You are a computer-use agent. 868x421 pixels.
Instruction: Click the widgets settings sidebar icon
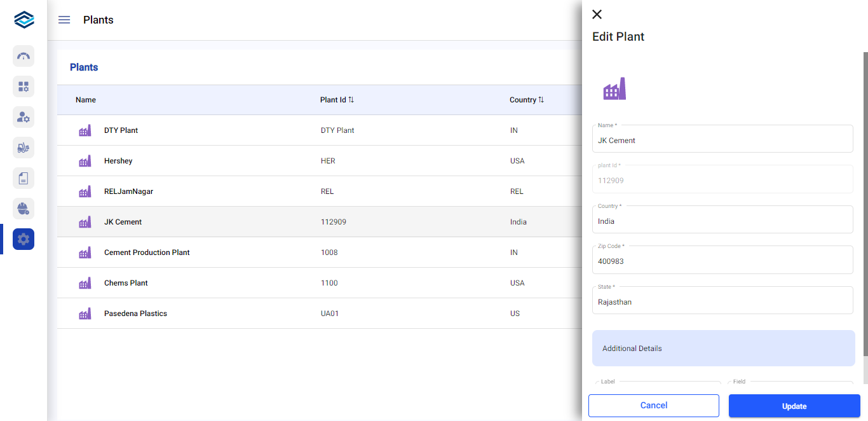tap(24, 86)
